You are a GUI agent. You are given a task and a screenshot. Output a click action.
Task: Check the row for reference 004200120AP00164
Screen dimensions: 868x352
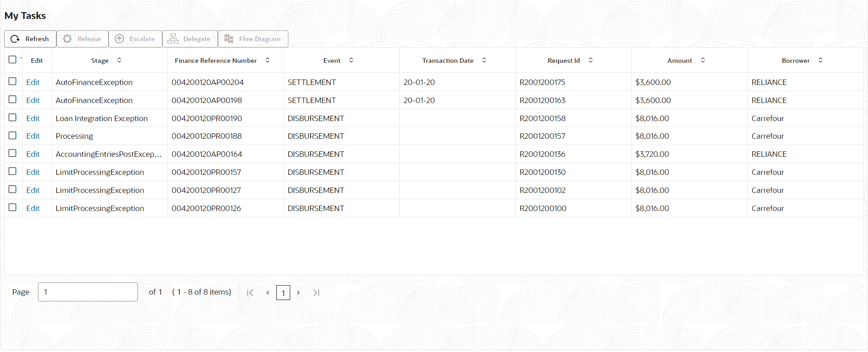(13, 153)
